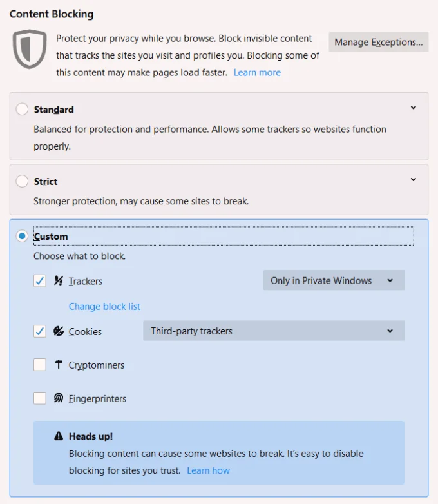Open the Change block list link
This screenshot has height=504, width=438.
tap(104, 307)
